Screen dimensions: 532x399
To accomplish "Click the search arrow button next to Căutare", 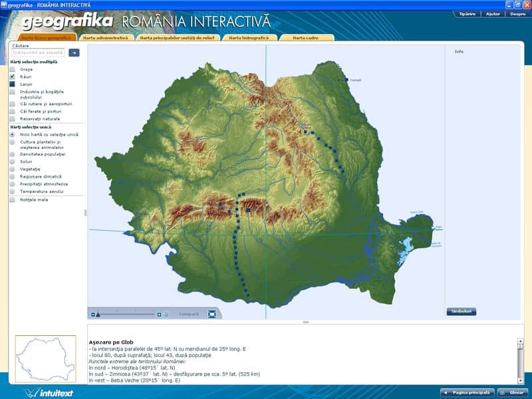I will click(74, 53).
